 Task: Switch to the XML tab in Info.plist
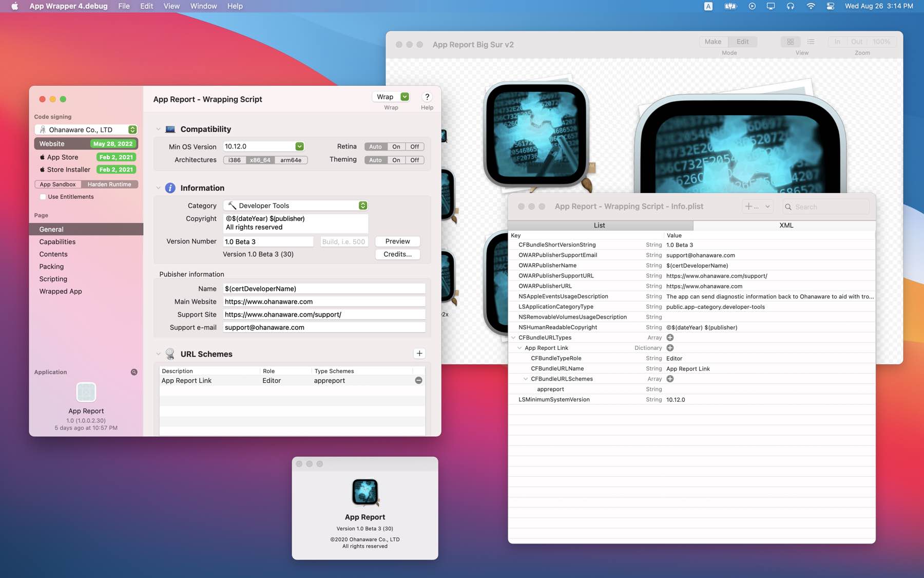784,225
